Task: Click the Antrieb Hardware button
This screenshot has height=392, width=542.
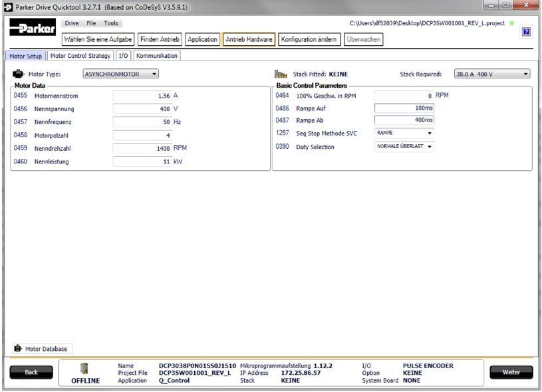Action: click(x=249, y=39)
